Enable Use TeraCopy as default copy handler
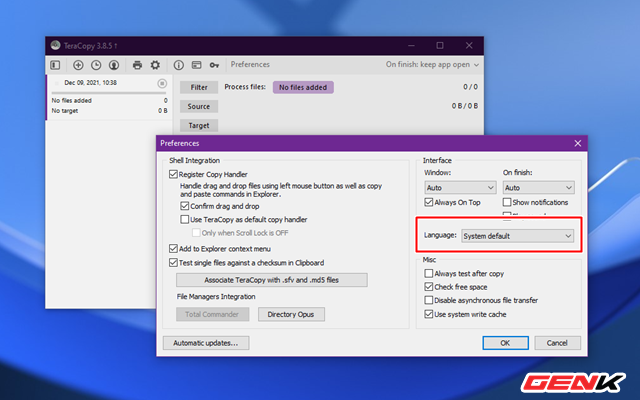The height and width of the screenshot is (400, 640). [184, 220]
